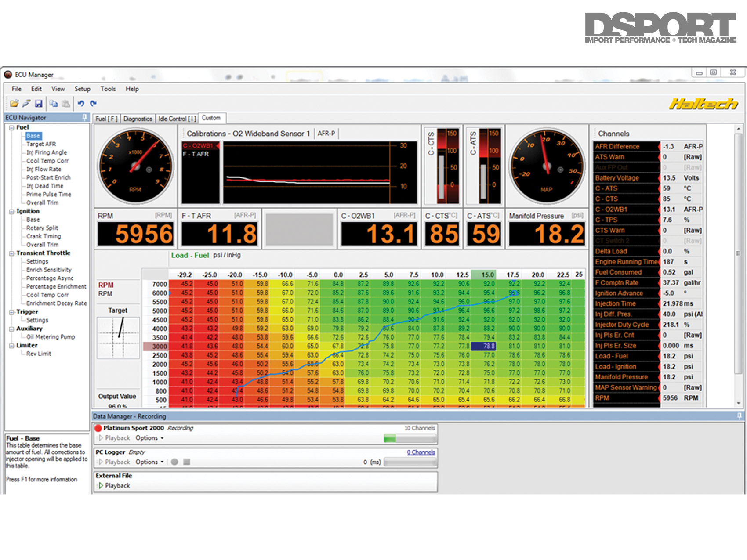The width and height of the screenshot is (747, 560).
Task: Switch to the Diagnostics tab
Action: click(138, 119)
